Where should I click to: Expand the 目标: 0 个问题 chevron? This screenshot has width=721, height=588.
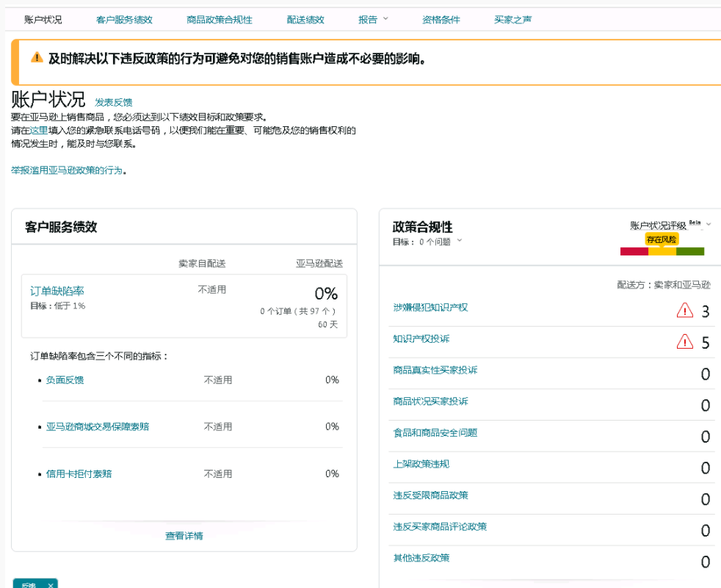click(460, 241)
